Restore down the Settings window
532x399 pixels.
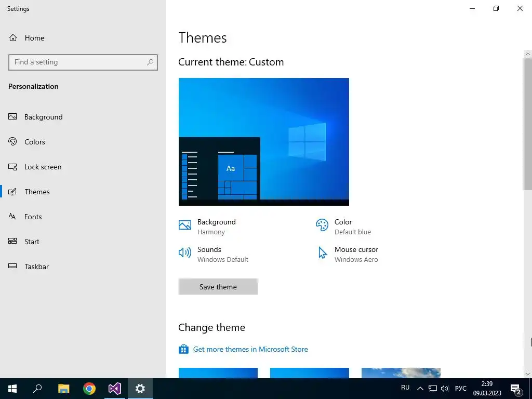point(496,8)
